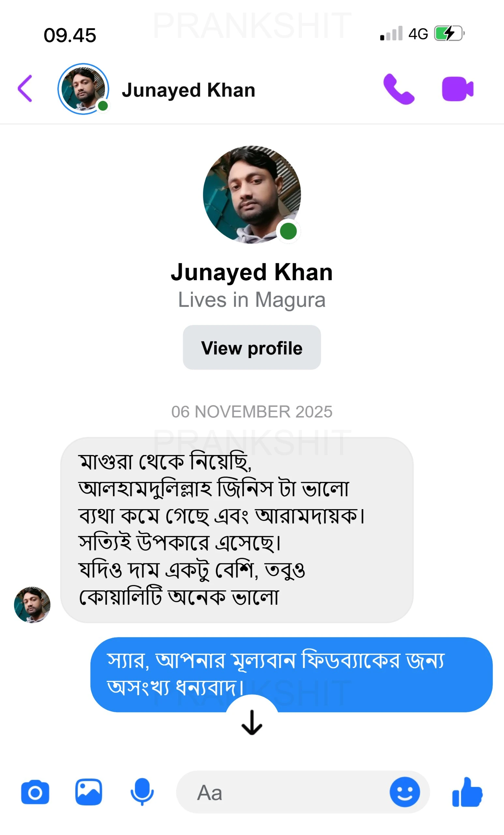Select the received gray message bubble
Screen dimensions: 504x835
coord(236,530)
